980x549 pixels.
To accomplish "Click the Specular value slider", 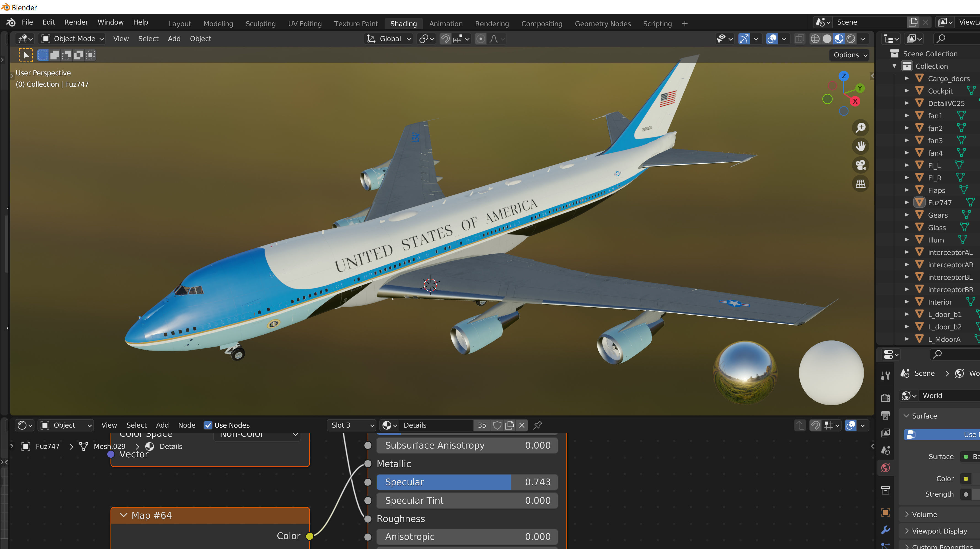I will [x=467, y=482].
